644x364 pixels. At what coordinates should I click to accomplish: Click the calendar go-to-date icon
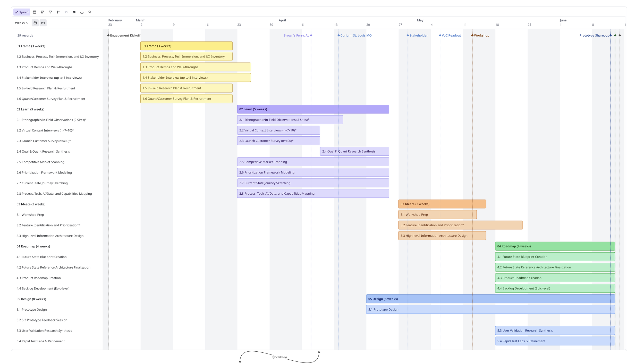click(x=35, y=23)
